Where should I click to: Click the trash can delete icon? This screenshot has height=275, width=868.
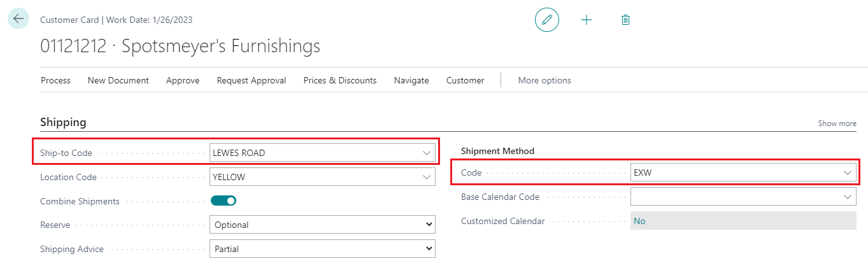625,20
